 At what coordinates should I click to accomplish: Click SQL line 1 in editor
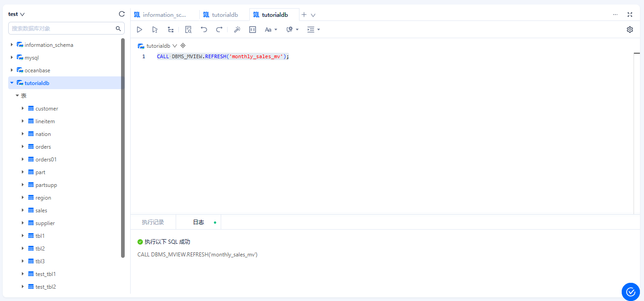pyautogui.click(x=223, y=56)
